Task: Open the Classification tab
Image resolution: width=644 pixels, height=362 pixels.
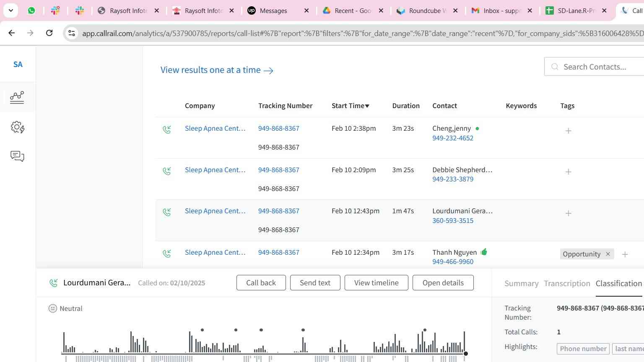Action: click(x=619, y=284)
